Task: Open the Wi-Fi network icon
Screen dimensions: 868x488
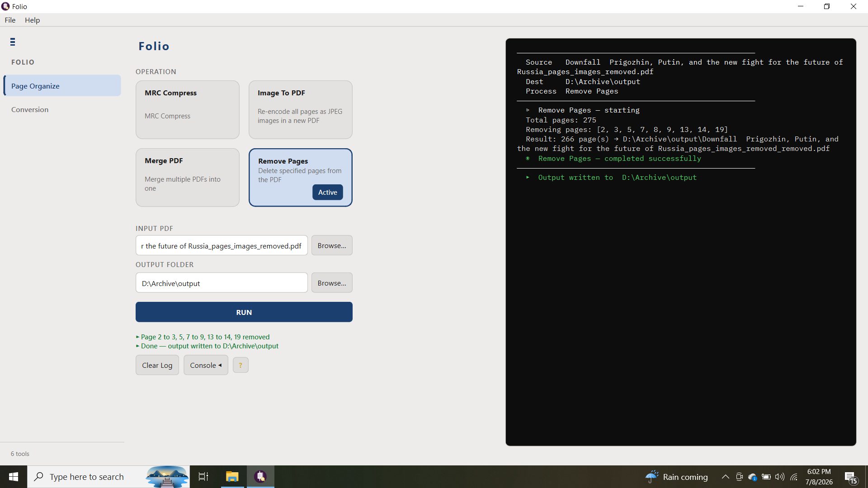Action: point(794,477)
